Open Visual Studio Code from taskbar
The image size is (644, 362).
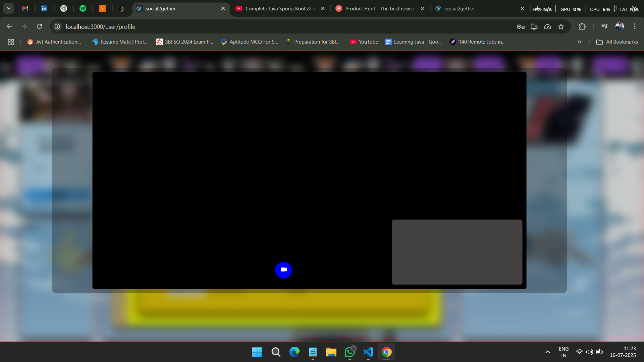pyautogui.click(x=368, y=352)
